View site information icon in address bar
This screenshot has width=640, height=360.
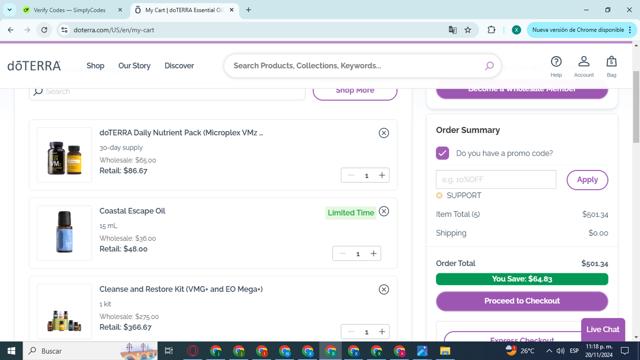(x=64, y=30)
